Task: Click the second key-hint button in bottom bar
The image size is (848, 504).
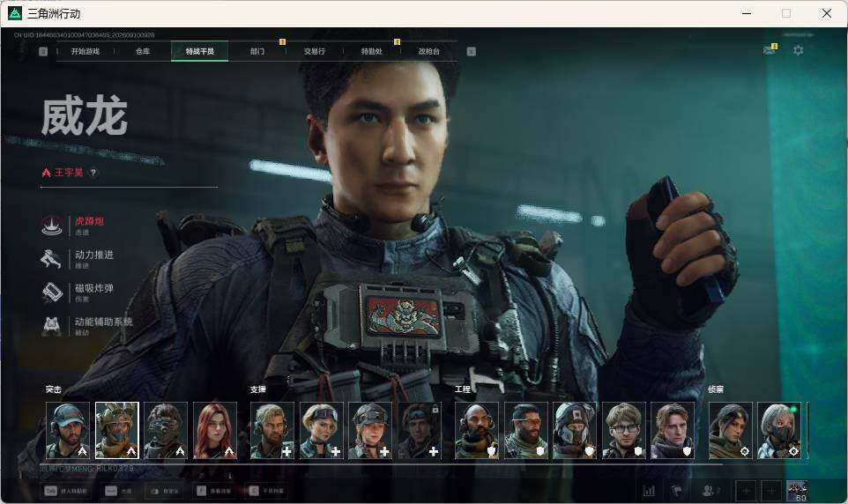Action: [x=118, y=491]
